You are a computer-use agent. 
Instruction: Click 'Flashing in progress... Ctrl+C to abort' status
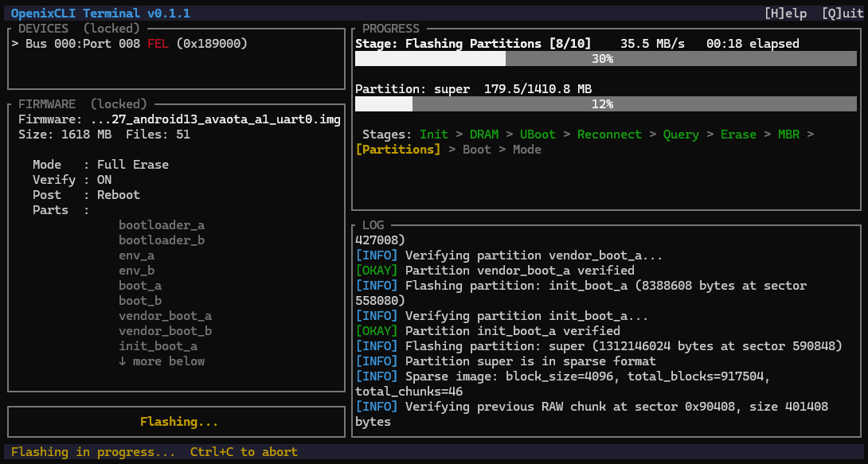[x=154, y=452]
